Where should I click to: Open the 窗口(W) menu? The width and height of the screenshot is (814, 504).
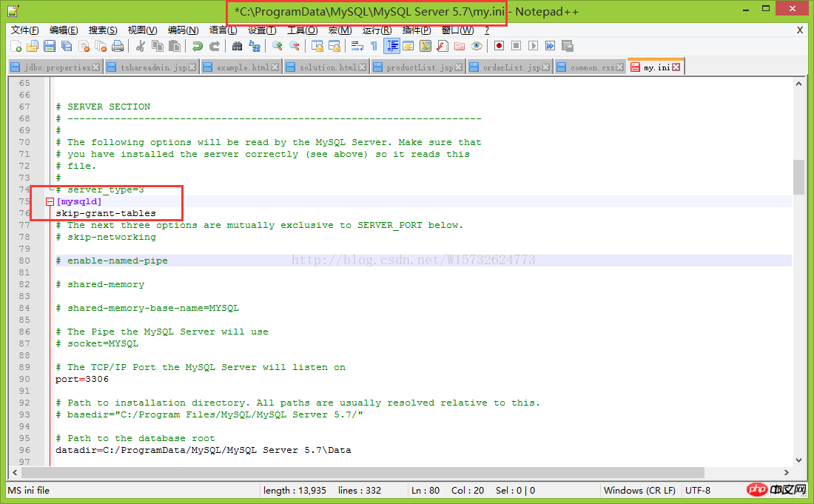[457, 30]
